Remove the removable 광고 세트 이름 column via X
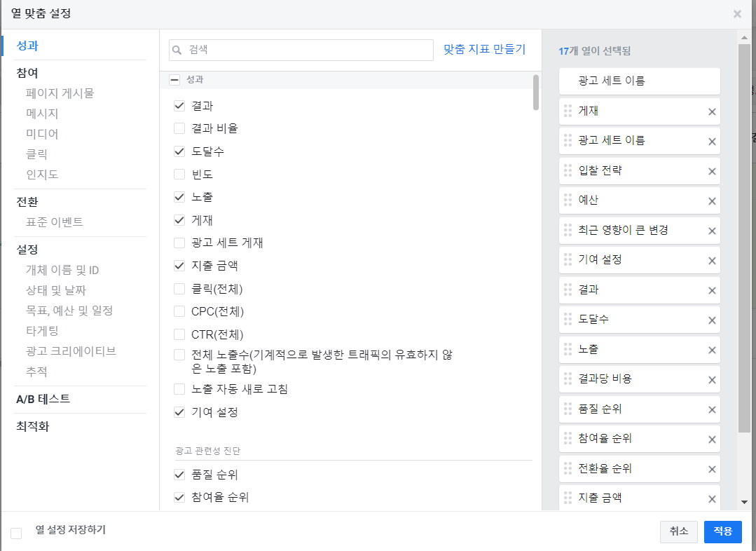This screenshot has height=551, width=756. point(712,142)
